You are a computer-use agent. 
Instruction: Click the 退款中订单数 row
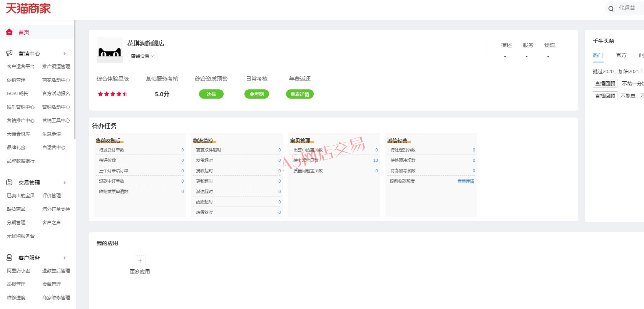140,181
